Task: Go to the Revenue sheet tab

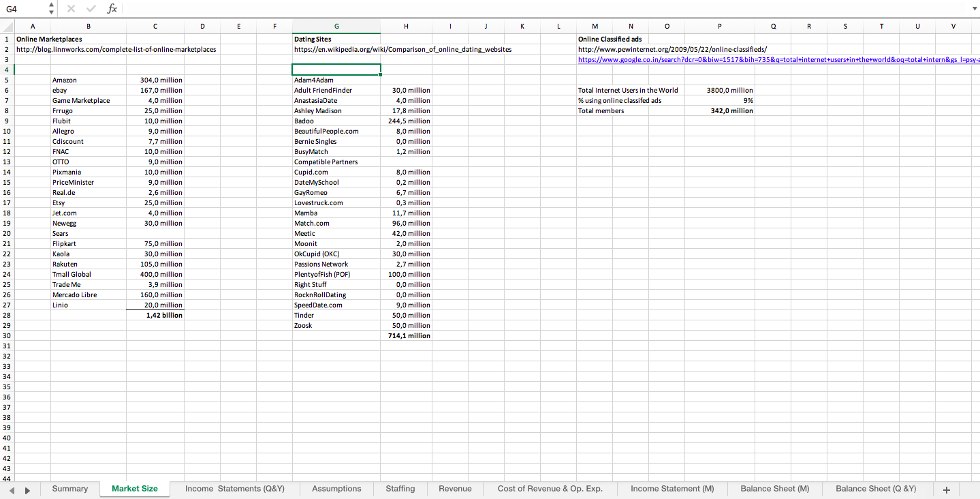Action: [x=455, y=489]
